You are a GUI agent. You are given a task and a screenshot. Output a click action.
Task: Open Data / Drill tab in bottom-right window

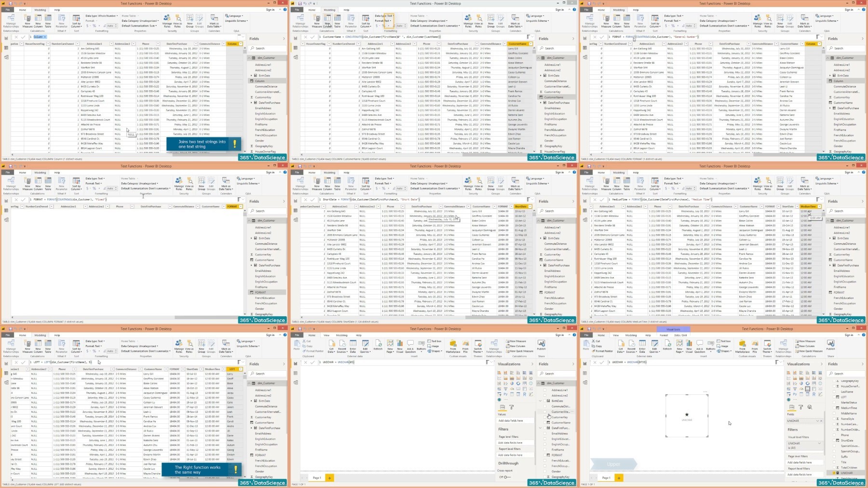click(680, 335)
